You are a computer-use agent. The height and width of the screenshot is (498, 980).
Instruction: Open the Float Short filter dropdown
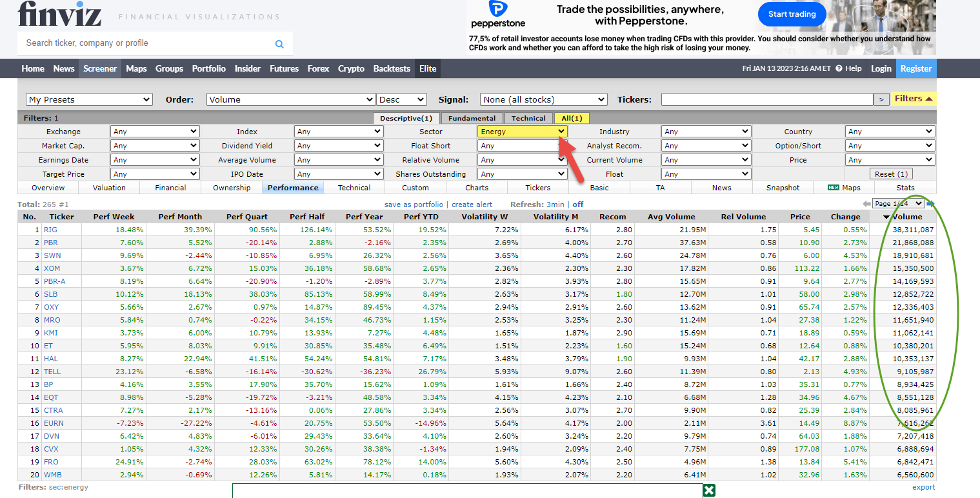[x=523, y=146]
